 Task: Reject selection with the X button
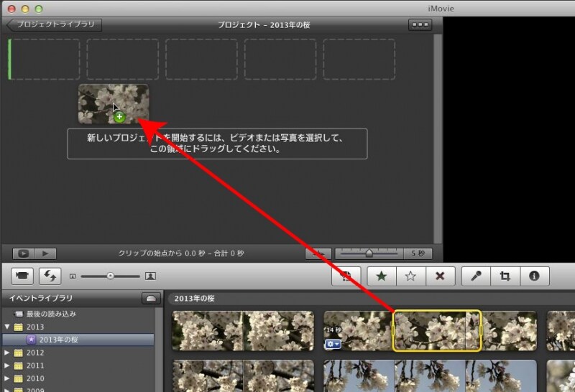440,276
